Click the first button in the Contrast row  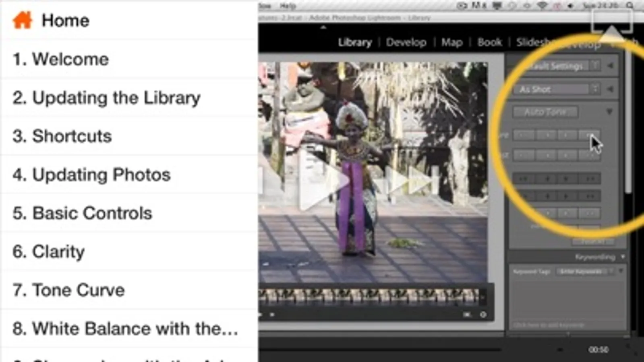(524, 155)
